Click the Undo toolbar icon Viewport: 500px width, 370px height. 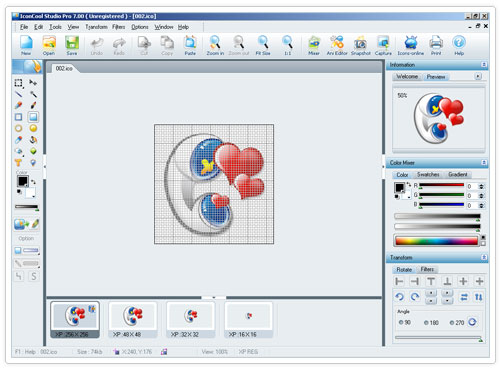[x=97, y=45]
